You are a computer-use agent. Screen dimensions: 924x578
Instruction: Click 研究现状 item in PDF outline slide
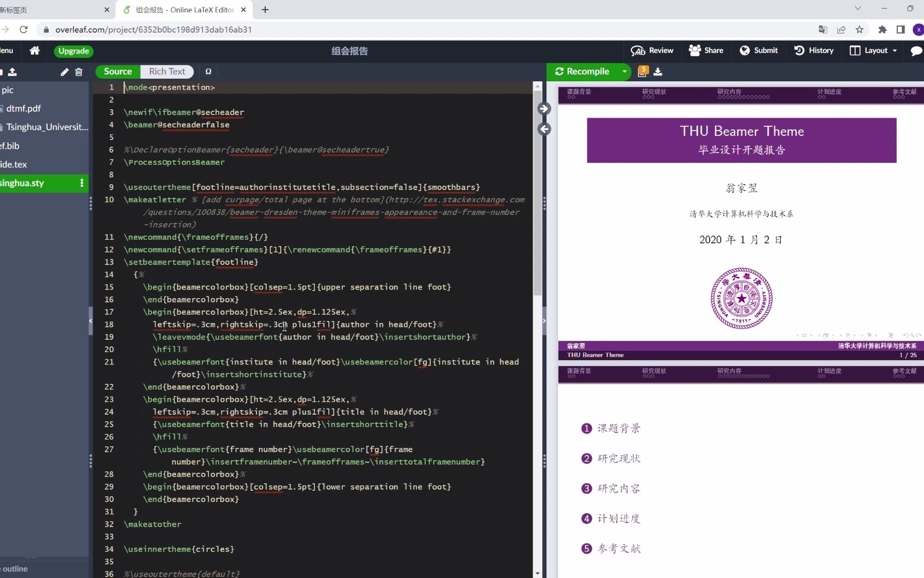pos(619,458)
